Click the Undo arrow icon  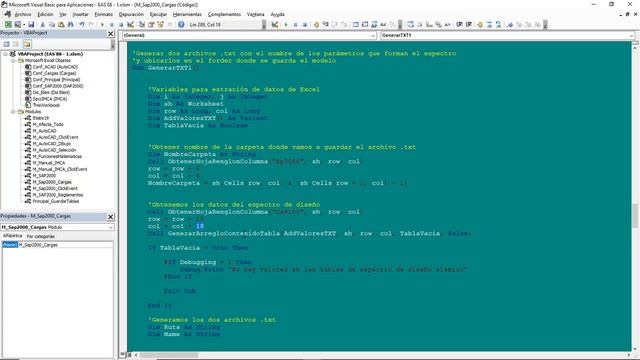(82, 24)
